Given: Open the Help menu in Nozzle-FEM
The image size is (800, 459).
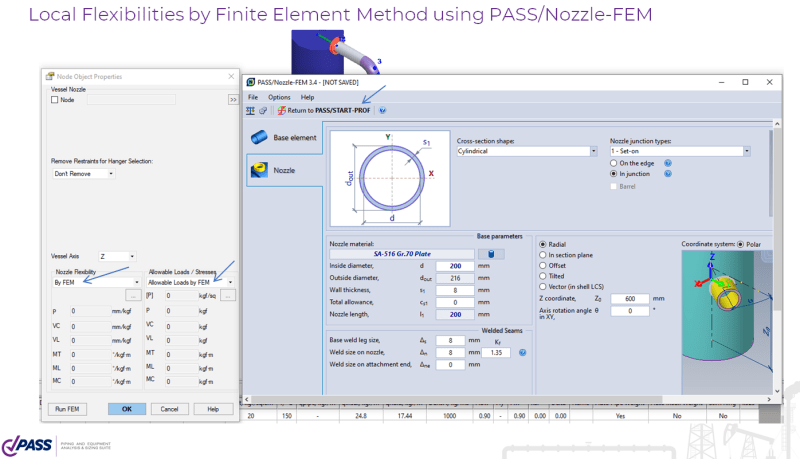Looking at the screenshot, I should point(307,97).
